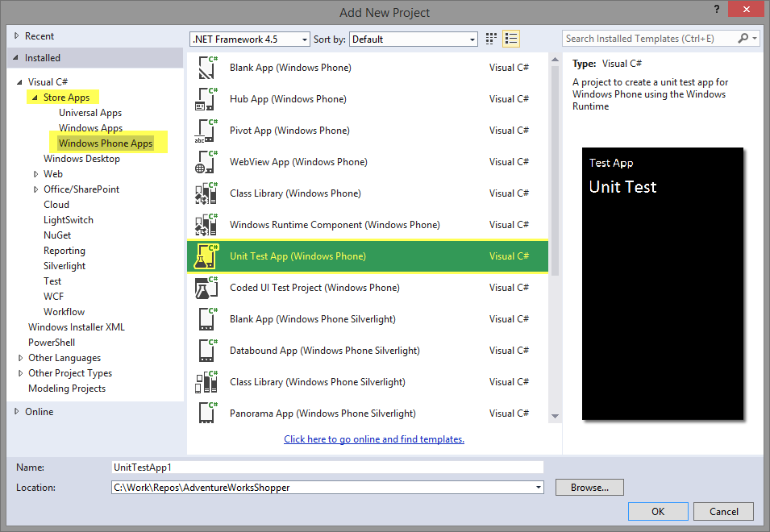Select the Workflow category
Screen dimensions: 770x532
(x=64, y=312)
